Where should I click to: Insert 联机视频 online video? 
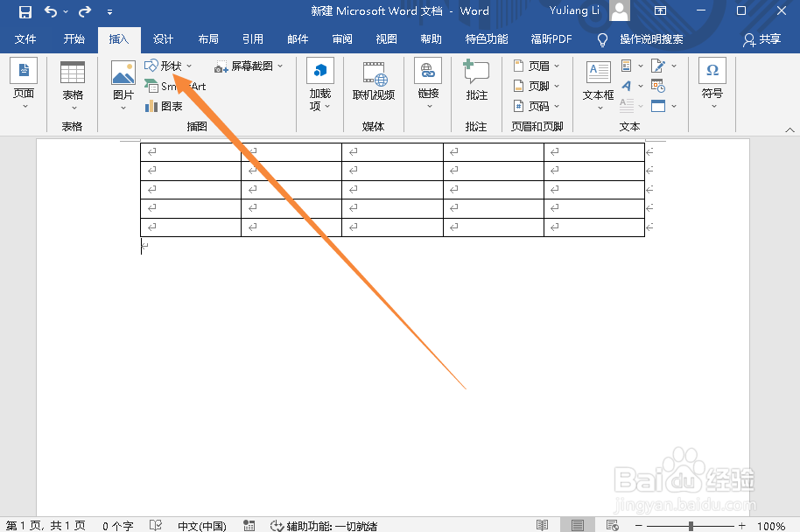[x=374, y=81]
